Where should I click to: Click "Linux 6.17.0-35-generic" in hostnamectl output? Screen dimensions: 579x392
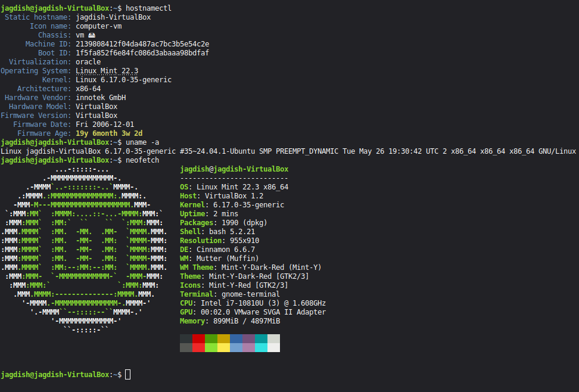tap(124, 80)
